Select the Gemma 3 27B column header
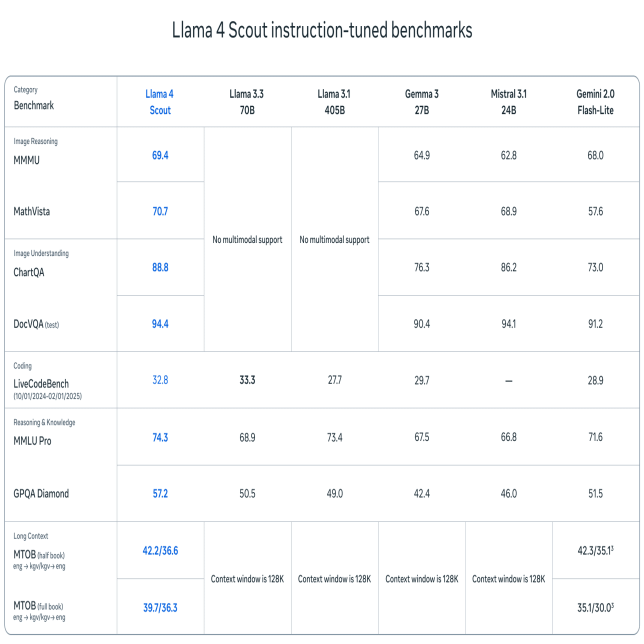The image size is (644, 644). (421, 102)
